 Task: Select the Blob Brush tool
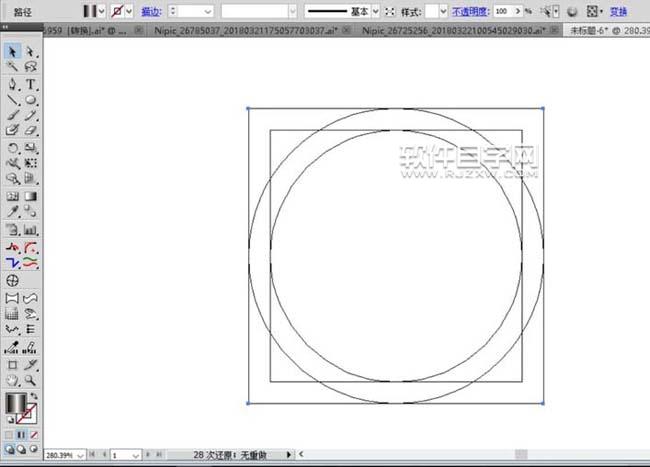point(12,130)
